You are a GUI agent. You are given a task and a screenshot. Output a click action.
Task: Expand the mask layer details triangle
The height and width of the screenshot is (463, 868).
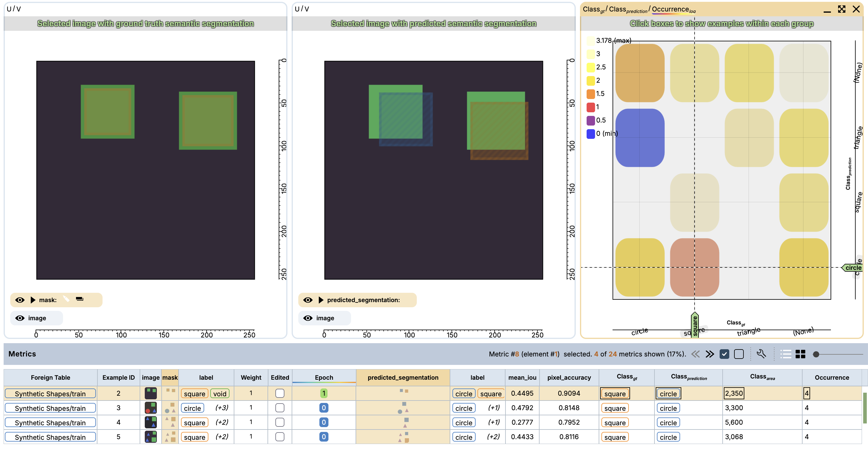pos(33,300)
